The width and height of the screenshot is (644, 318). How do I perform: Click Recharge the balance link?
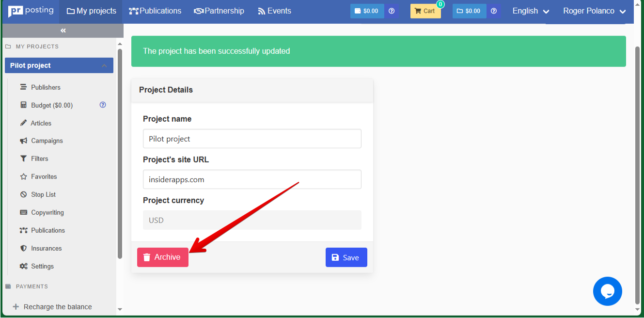57,307
